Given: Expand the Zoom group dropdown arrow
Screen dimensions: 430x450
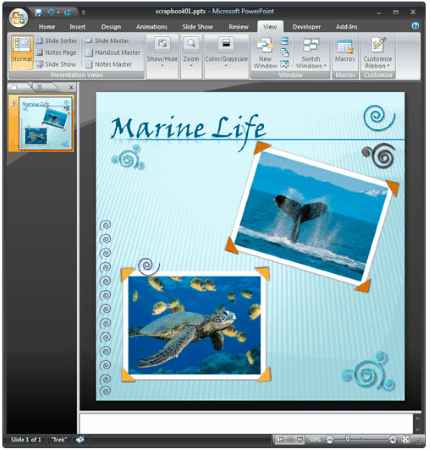Looking at the screenshot, I should coord(191,66).
